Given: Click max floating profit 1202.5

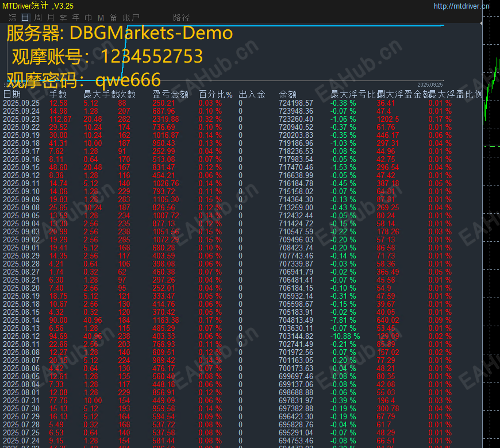Looking at the screenshot, I should click(388, 119).
